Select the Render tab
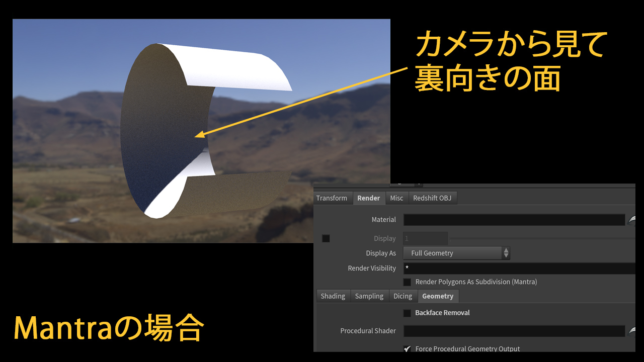 point(368,198)
